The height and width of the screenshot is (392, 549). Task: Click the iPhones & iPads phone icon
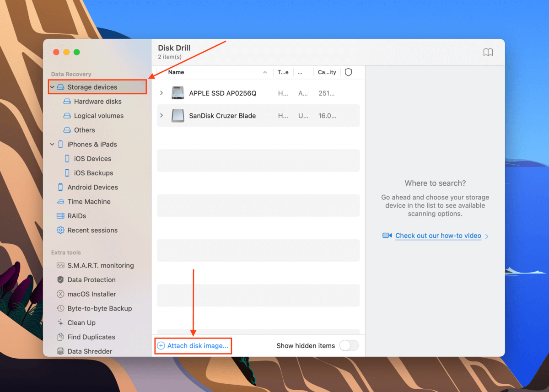click(x=60, y=144)
